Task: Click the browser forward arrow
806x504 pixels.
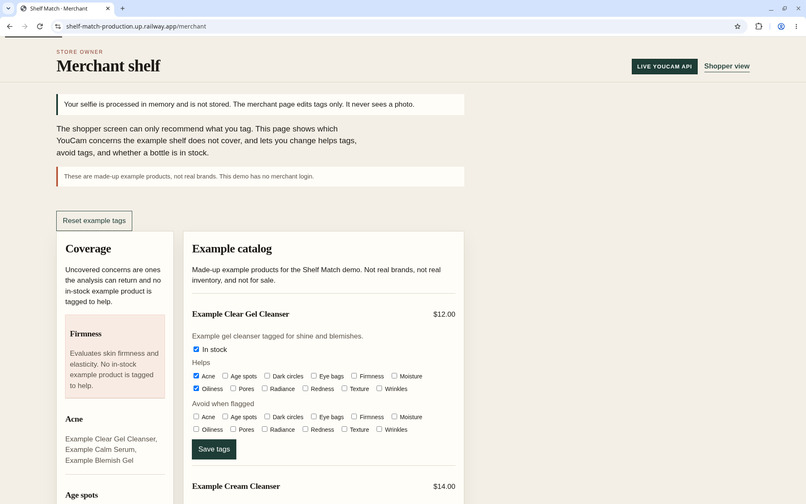Action: (24, 26)
